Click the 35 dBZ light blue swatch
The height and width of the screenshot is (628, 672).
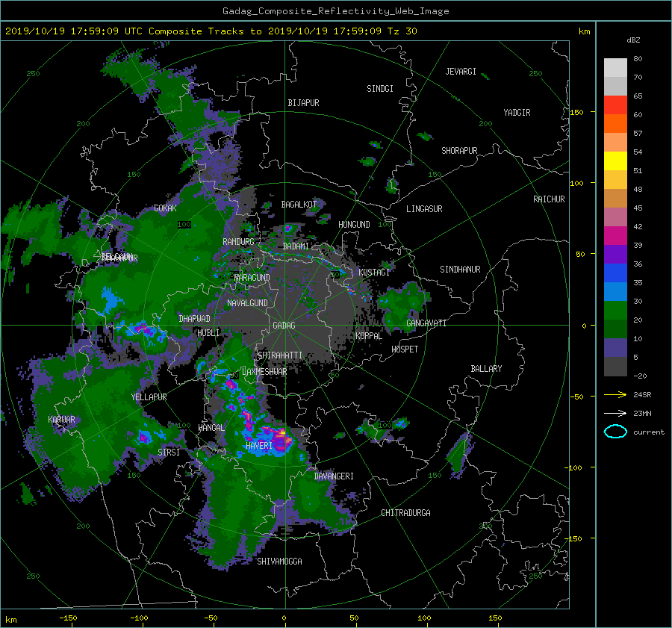[615, 291]
